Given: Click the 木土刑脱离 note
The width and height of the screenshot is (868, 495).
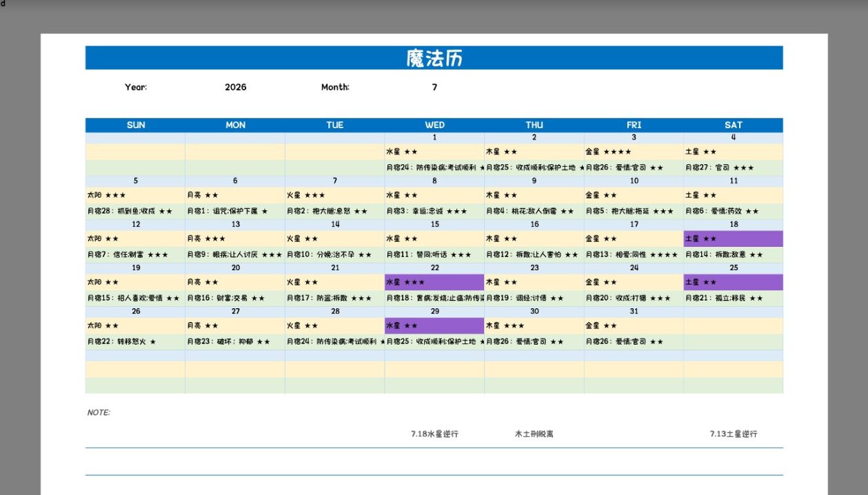Looking at the screenshot, I should (534, 434).
